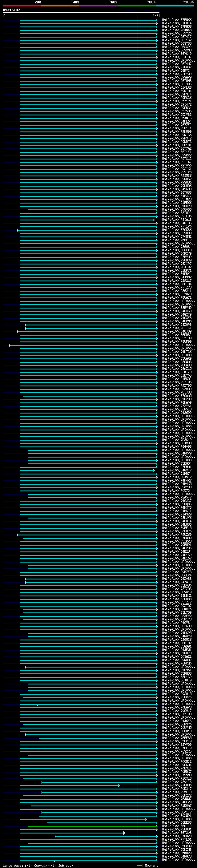The width and height of the screenshot is (197, 868).
Task: Select the UniRef100_C5XNT6 label
Action: pos(176,118)
